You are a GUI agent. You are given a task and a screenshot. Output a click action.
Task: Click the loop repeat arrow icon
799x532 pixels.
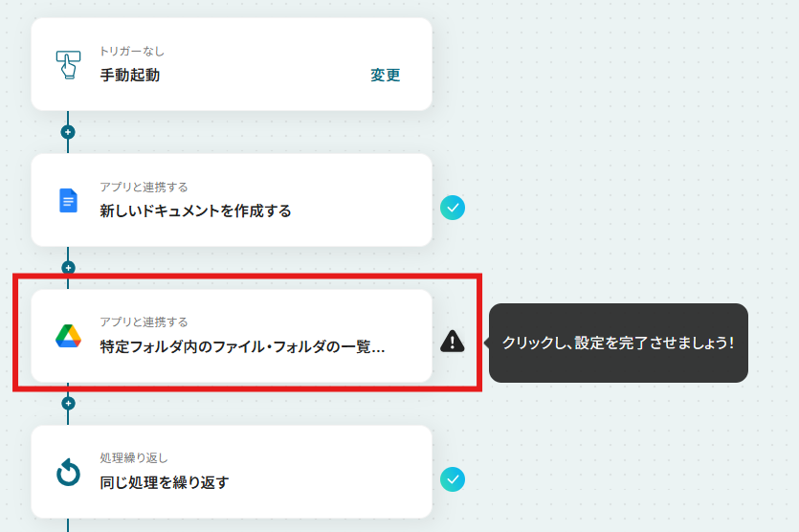pyautogui.click(x=68, y=473)
